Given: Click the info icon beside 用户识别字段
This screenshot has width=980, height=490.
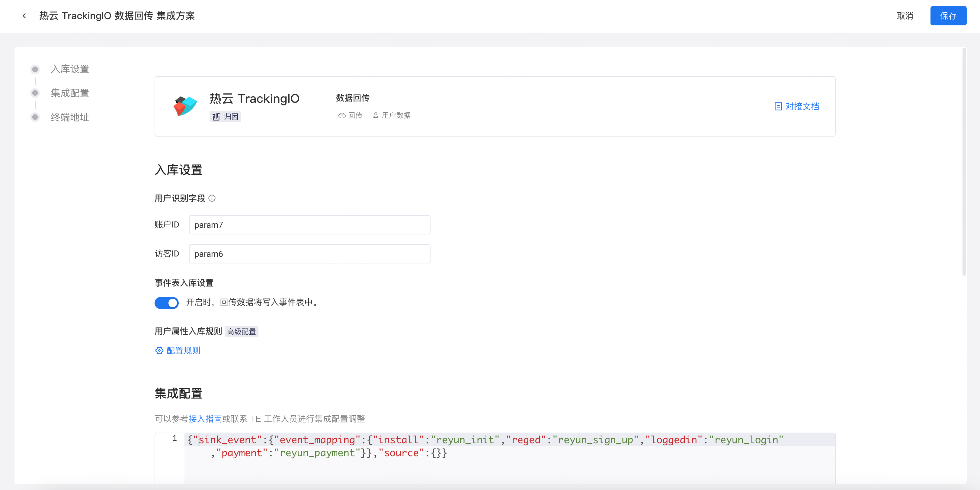Looking at the screenshot, I should point(212,198).
